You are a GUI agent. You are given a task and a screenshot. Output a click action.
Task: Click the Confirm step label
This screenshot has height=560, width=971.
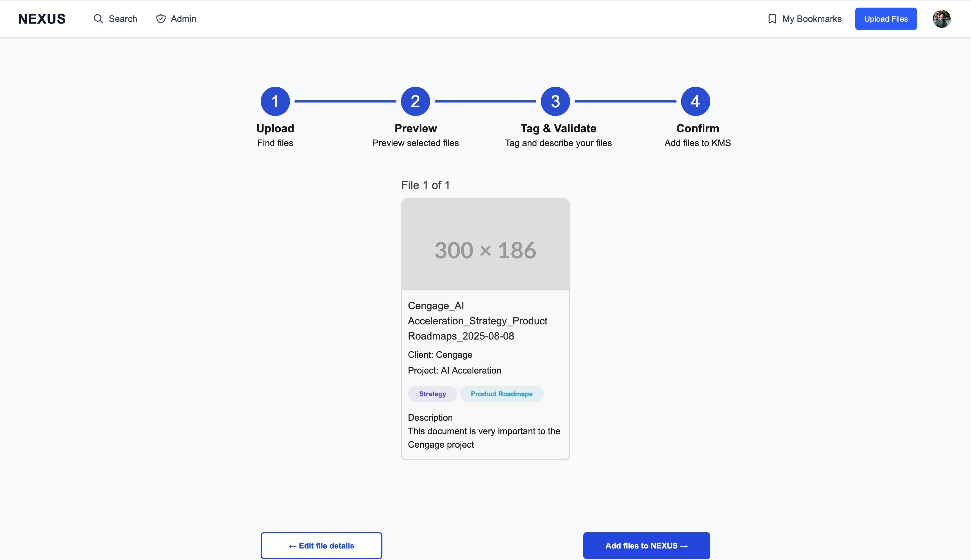pyautogui.click(x=697, y=128)
